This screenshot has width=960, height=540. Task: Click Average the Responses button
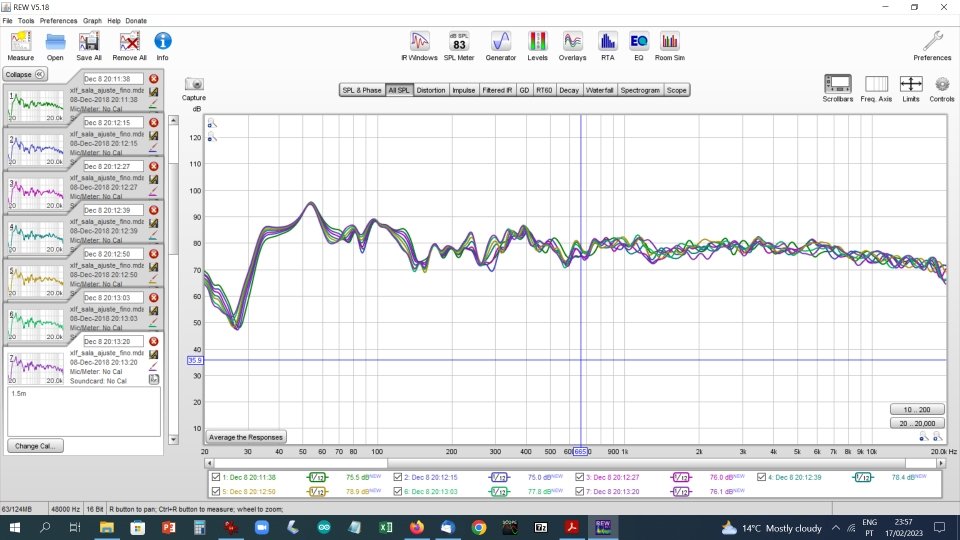(246, 437)
